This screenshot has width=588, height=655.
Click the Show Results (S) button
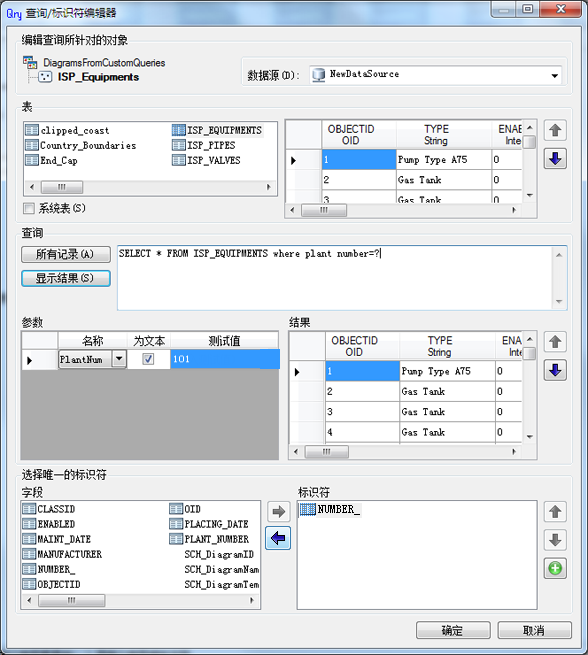[66, 278]
